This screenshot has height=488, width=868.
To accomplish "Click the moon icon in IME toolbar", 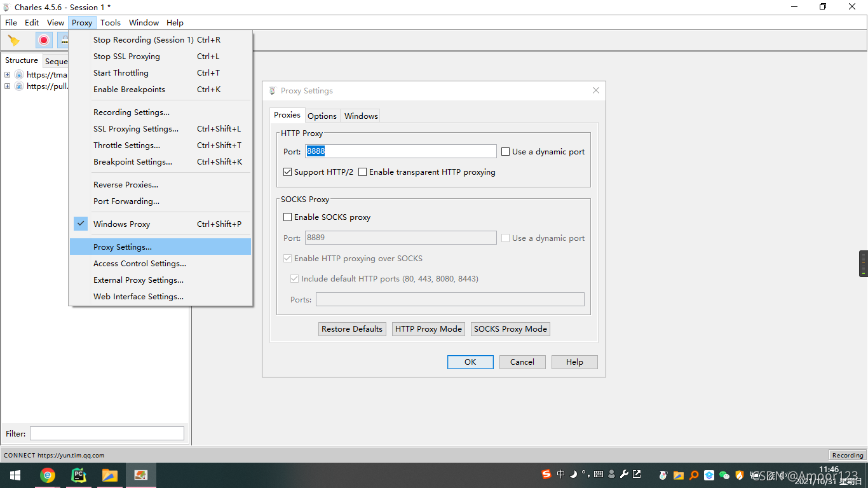I will tap(573, 474).
